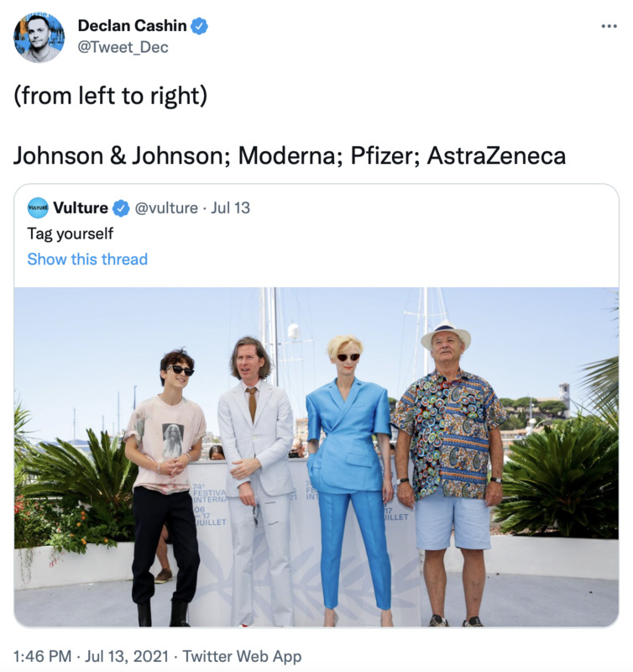Click the verified badge next to Vulture

[x=121, y=207]
